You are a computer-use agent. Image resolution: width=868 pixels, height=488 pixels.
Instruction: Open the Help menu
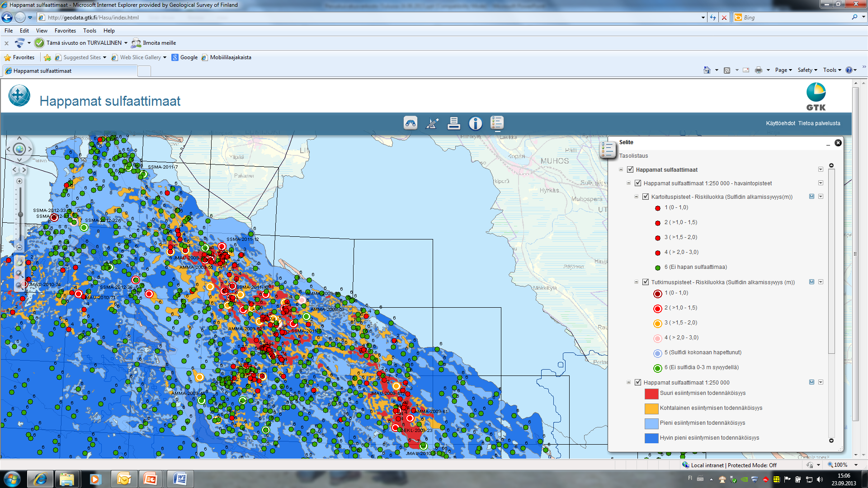109,31
